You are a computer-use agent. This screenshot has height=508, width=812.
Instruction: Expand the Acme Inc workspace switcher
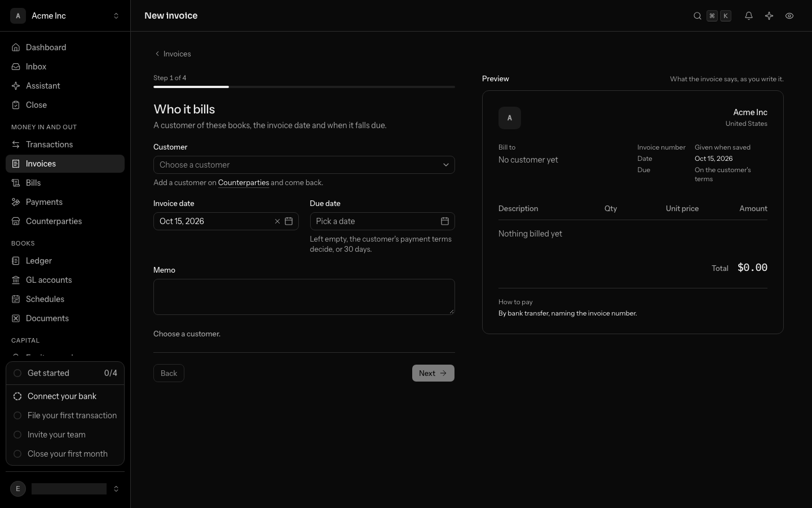pyautogui.click(x=65, y=16)
